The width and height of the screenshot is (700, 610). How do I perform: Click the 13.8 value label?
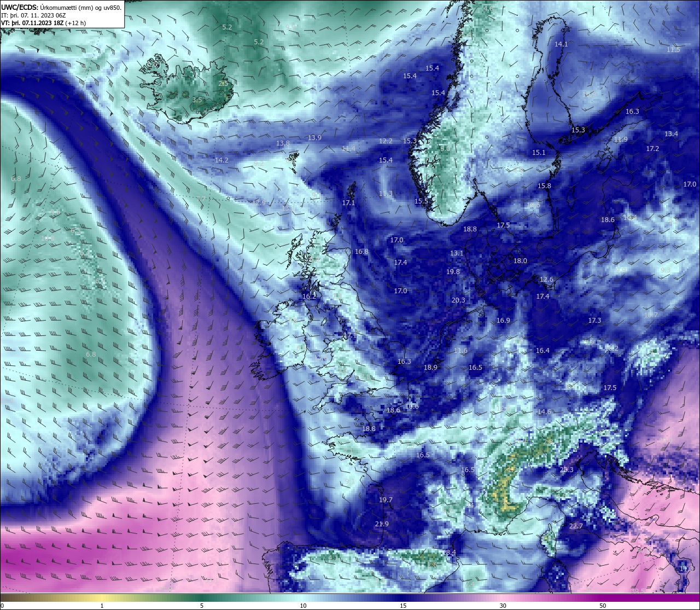point(283,143)
